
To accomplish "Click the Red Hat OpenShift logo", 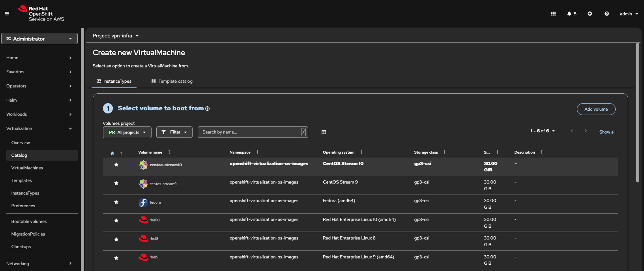I will [41, 14].
